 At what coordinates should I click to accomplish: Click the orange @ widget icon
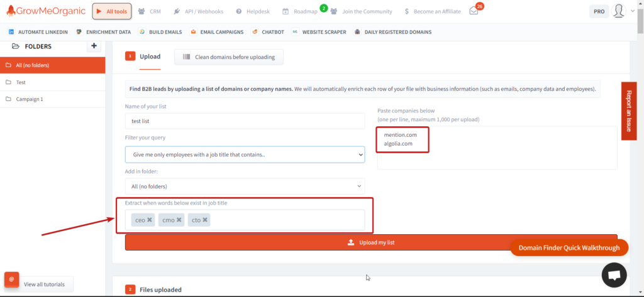coord(11,279)
